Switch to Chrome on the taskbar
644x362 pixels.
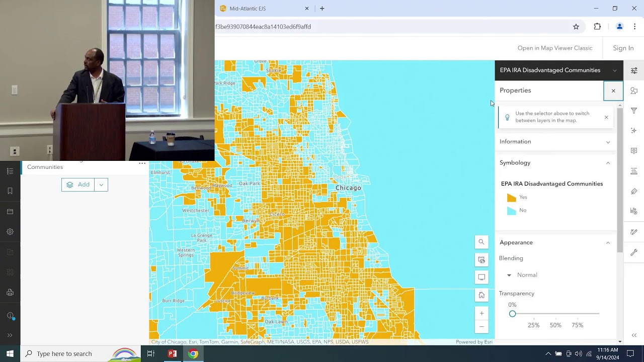193,354
